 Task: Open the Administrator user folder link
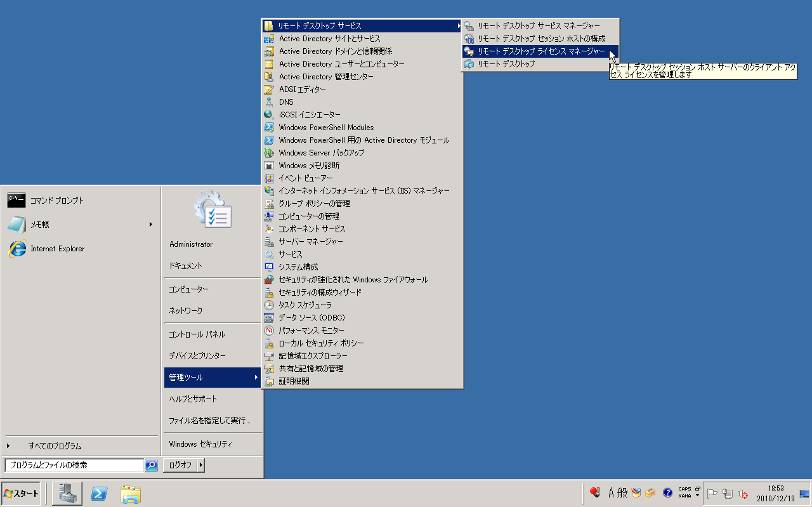point(213,244)
